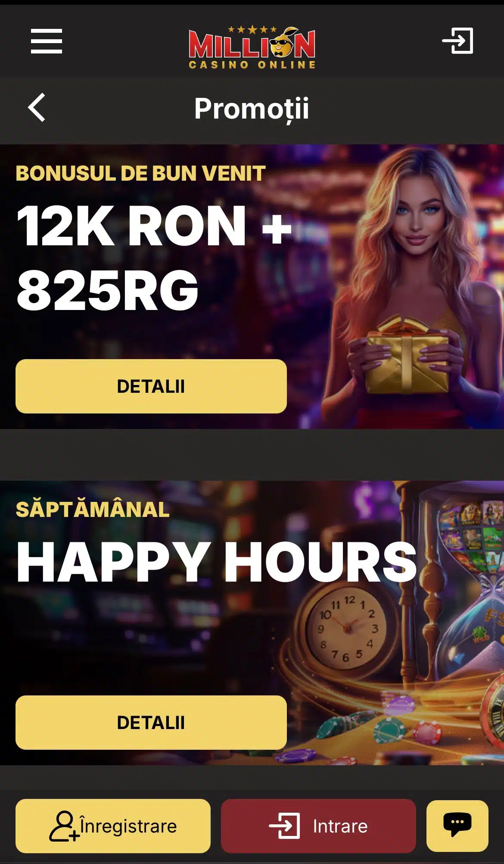Screen dimensions: 504x864
Task: Open the live chat bubble button
Action: click(457, 826)
